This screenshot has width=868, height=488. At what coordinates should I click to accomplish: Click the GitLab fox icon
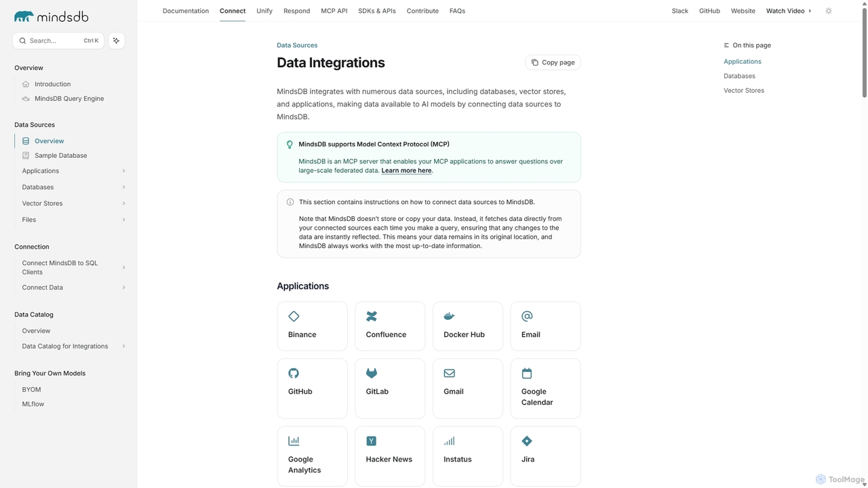372,373
